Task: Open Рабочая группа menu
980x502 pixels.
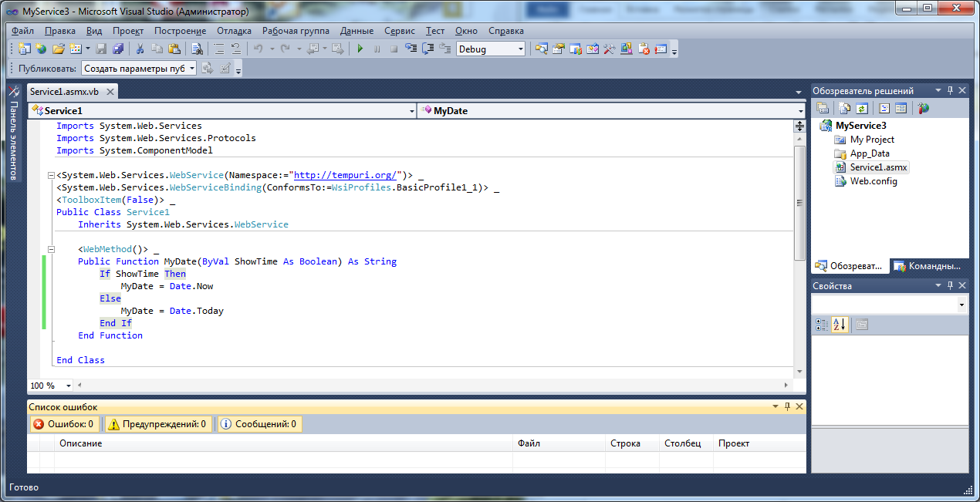Action: point(296,31)
